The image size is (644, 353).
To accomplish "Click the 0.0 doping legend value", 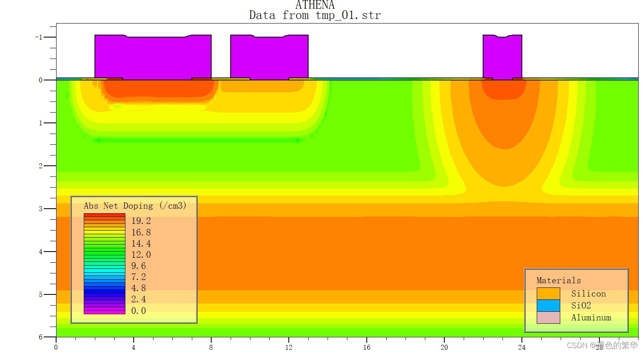I will point(139,311).
